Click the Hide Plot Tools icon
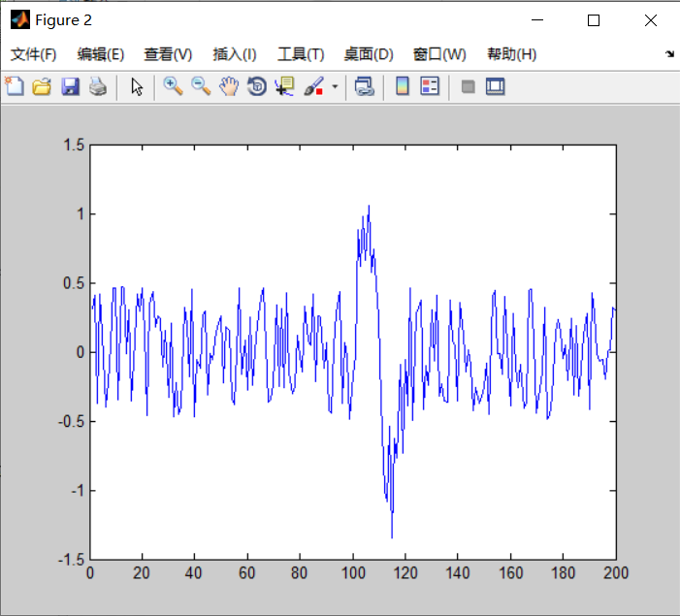This screenshot has width=680, height=616. (468, 86)
